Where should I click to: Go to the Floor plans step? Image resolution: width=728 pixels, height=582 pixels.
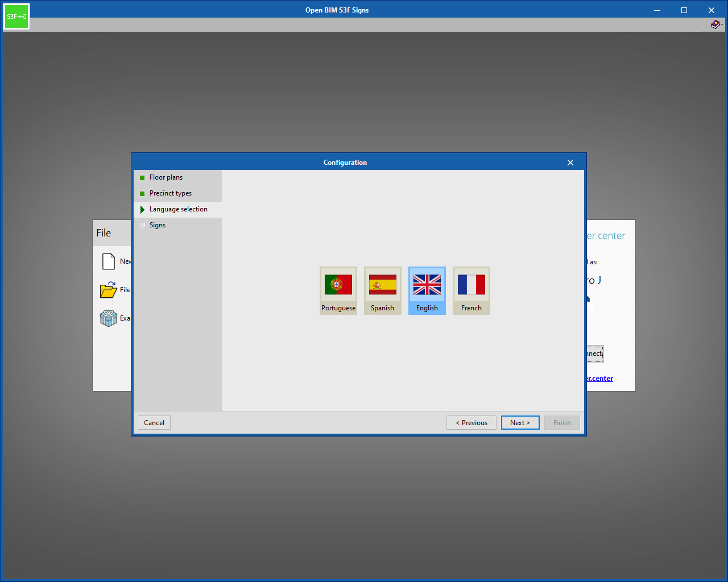tap(166, 177)
